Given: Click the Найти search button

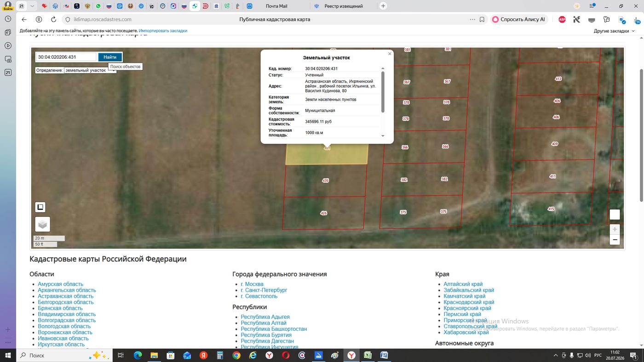Looking at the screenshot, I should (110, 57).
